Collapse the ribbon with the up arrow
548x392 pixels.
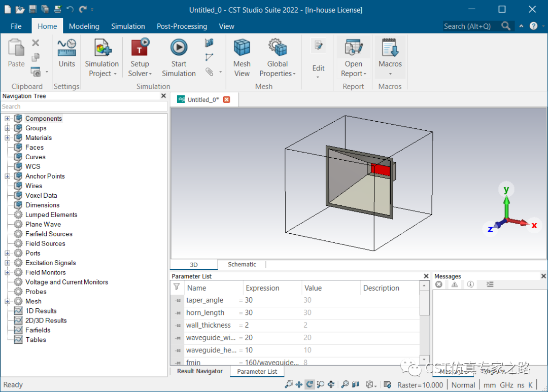point(521,26)
